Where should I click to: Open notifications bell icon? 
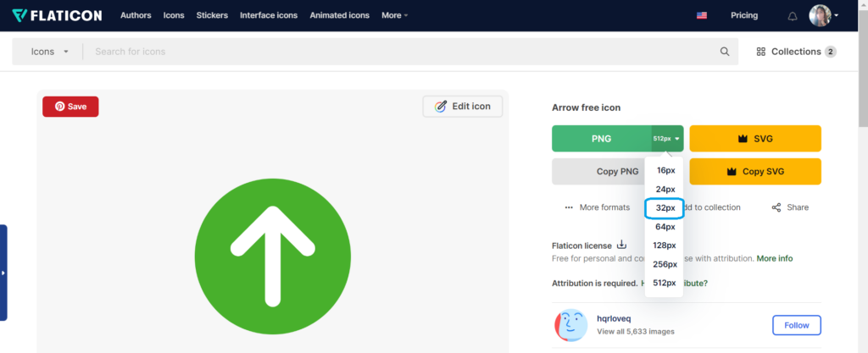click(793, 16)
